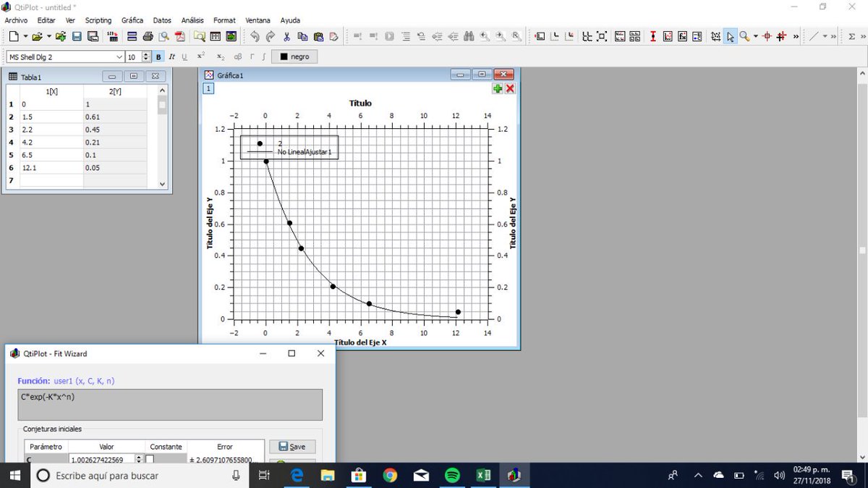This screenshot has height=488, width=868.
Task: Select cell with value 0.61 in Tabla1
Action: (116, 117)
